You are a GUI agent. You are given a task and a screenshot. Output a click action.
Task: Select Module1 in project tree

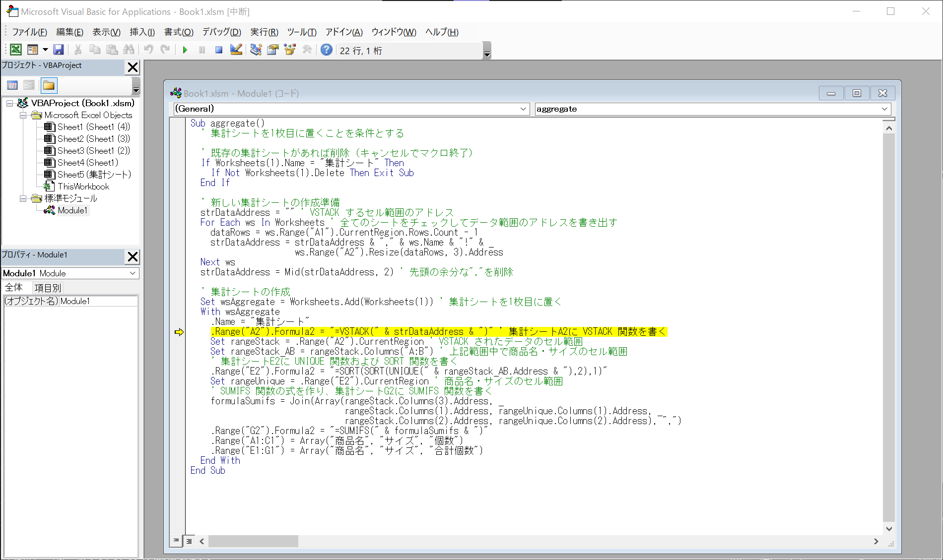coord(72,210)
